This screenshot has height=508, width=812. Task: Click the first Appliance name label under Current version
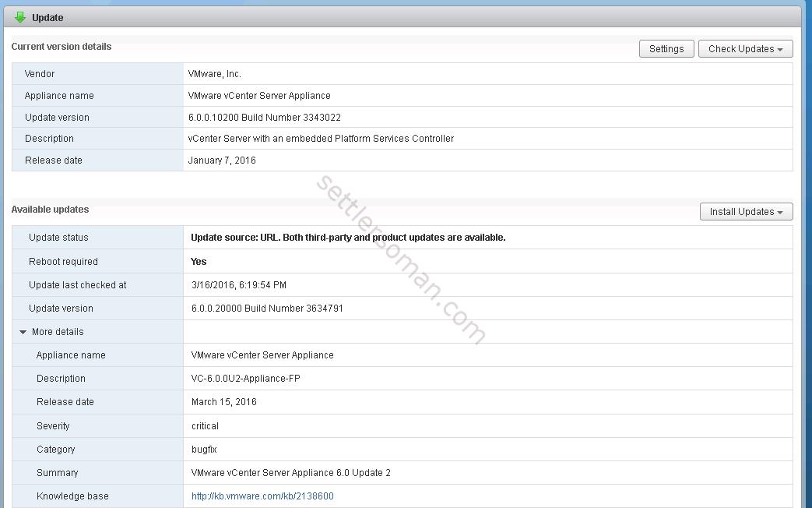pos(59,95)
